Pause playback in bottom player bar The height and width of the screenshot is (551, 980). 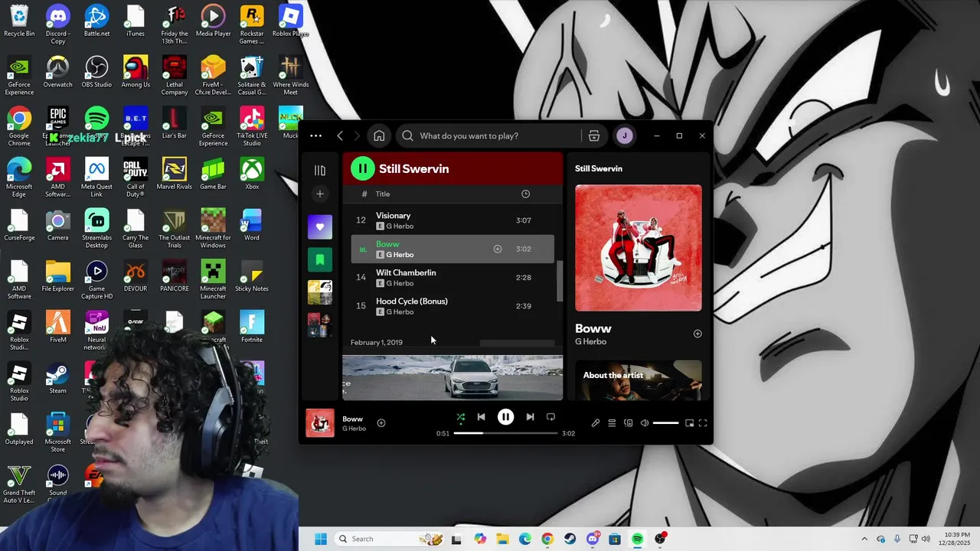505,417
